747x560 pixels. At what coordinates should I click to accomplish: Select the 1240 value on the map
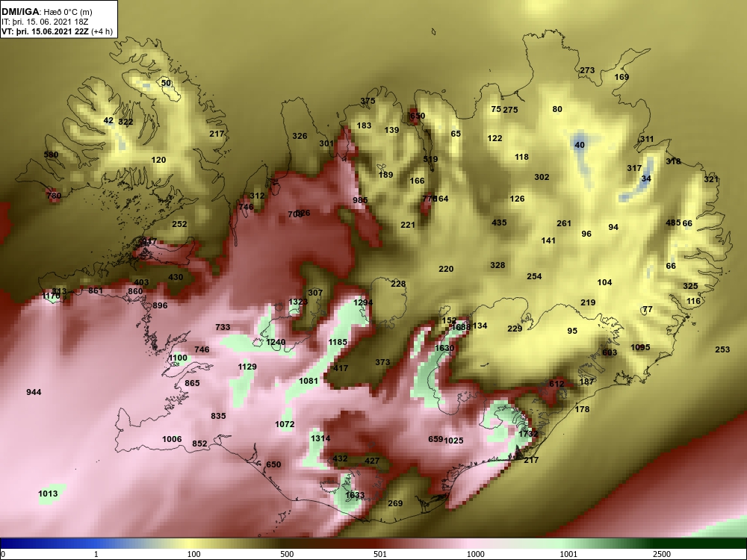tap(276, 342)
